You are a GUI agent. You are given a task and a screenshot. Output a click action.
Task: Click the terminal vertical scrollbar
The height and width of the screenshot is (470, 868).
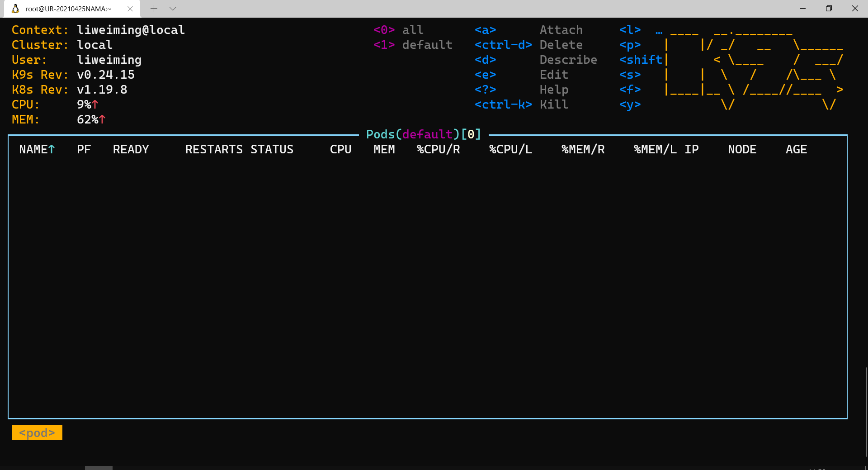click(x=866, y=412)
